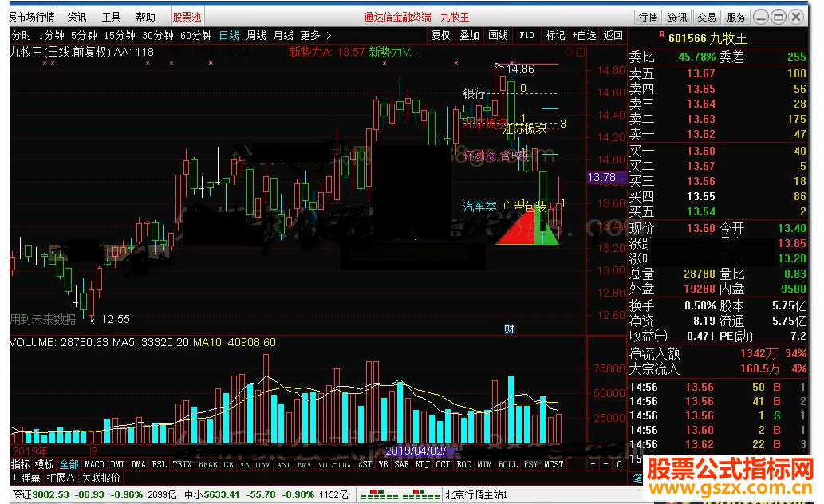Open the 帮助 menu
This screenshot has width=824, height=504.
(145, 17)
